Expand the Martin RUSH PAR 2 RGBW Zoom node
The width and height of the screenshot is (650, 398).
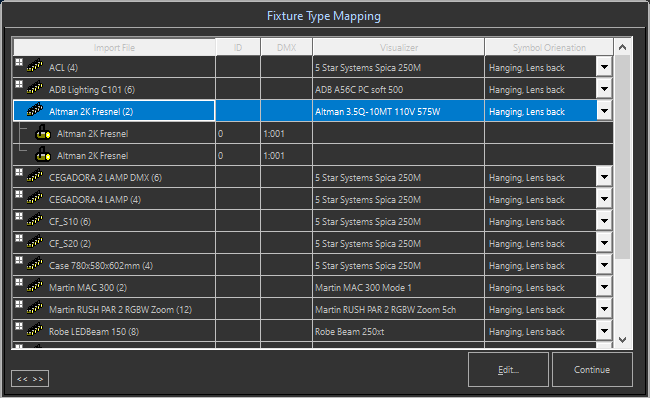coord(19,304)
